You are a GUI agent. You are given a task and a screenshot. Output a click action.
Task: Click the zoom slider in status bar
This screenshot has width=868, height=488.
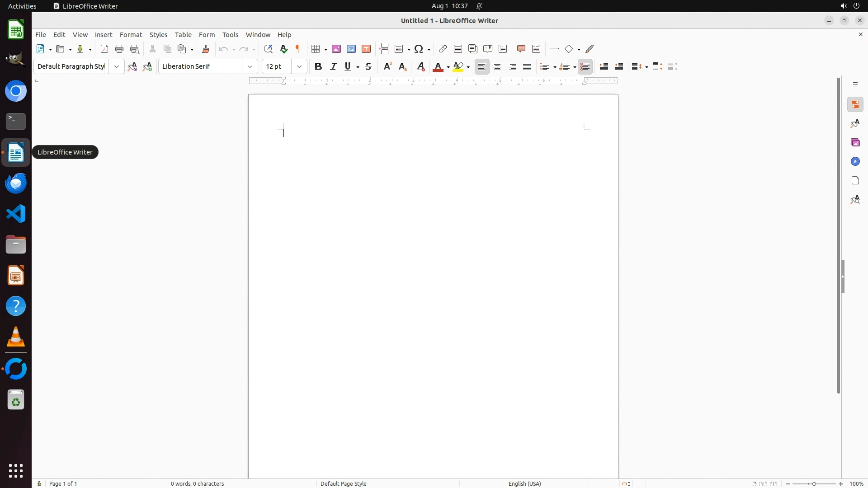coord(814,483)
